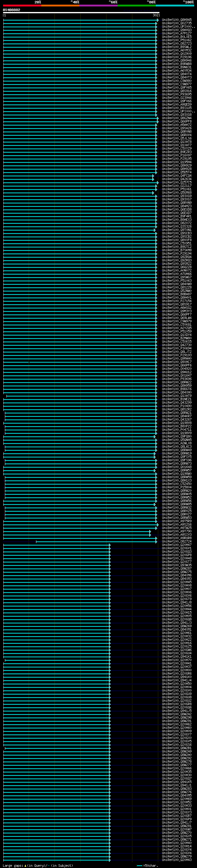Click the cyan ~100% identity legend segment
This screenshot has width=197, height=868.
pyautogui.click(x=175, y=6)
